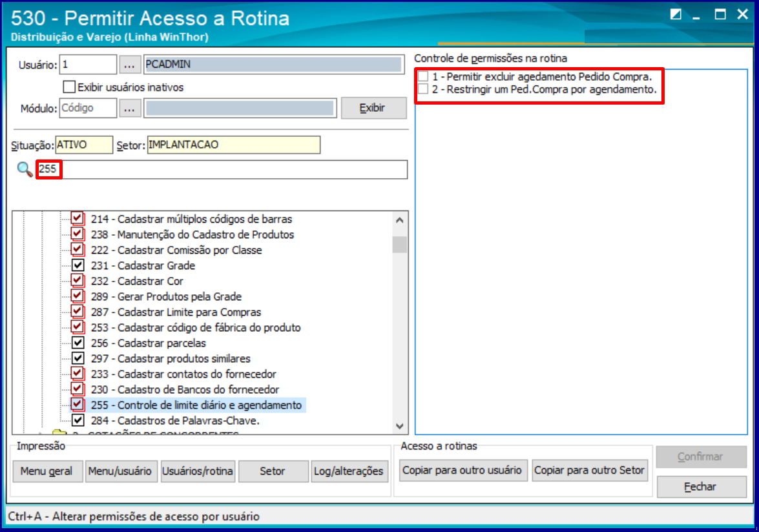
Task: Toggle checkbox for 287 Cadastrar Limite para Compras
Action: point(78,311)
